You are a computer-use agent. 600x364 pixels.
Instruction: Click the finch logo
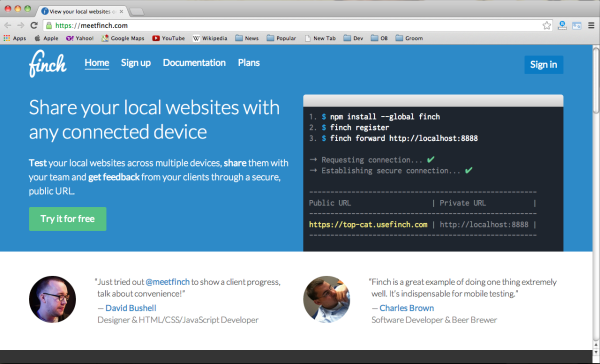point(48,64)
